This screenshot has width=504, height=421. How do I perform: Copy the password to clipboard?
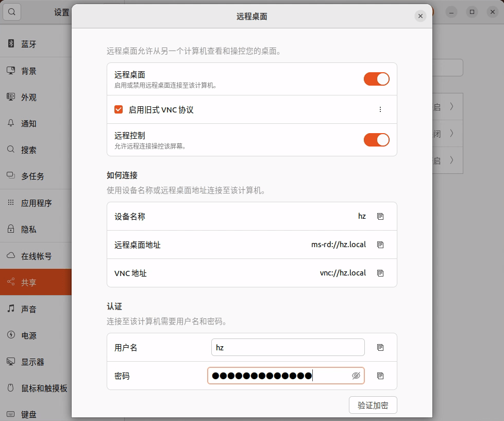tap(380, 376)
